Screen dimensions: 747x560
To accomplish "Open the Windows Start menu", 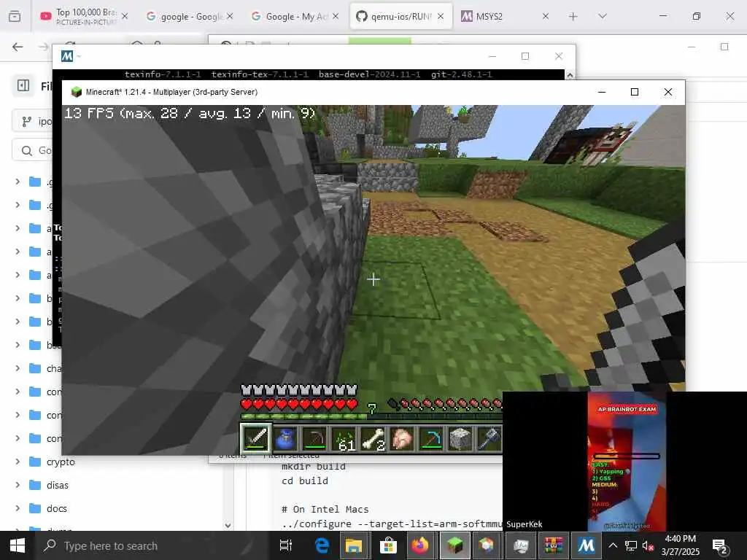I will coord(18,545).
